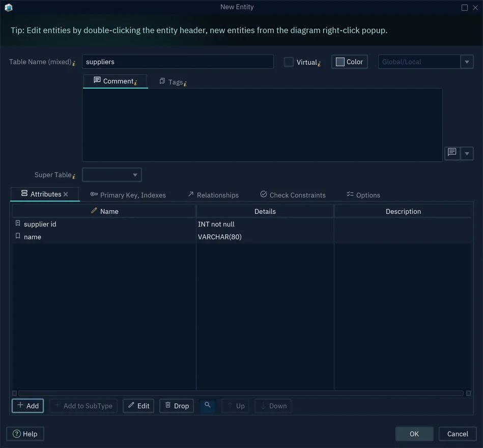Screen dimensions: 483x448
Task: Click the info icon on Tags tab
Action: pos(185,83)
